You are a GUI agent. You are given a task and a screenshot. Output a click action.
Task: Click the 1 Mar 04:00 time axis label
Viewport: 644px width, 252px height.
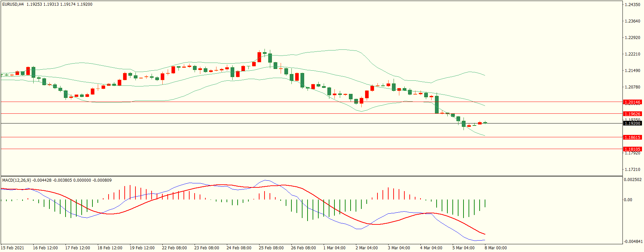coord(334,248)
